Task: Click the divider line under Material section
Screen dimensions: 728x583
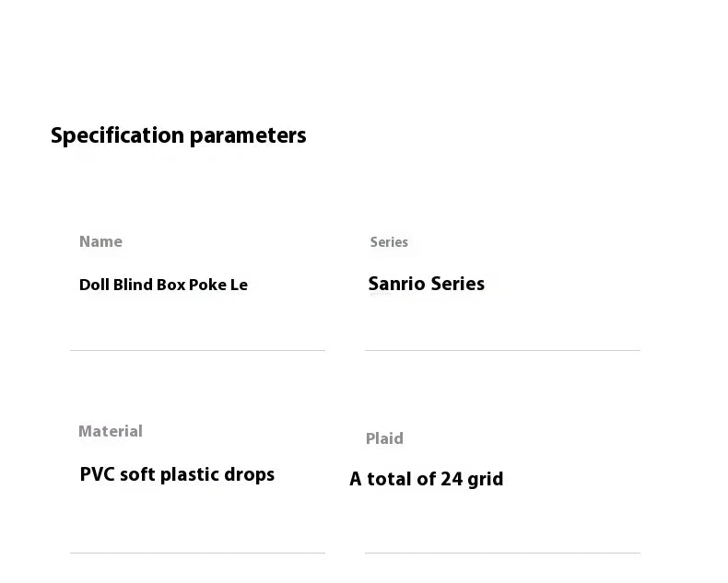Action: pyautogui.click(x=197, y=553)
